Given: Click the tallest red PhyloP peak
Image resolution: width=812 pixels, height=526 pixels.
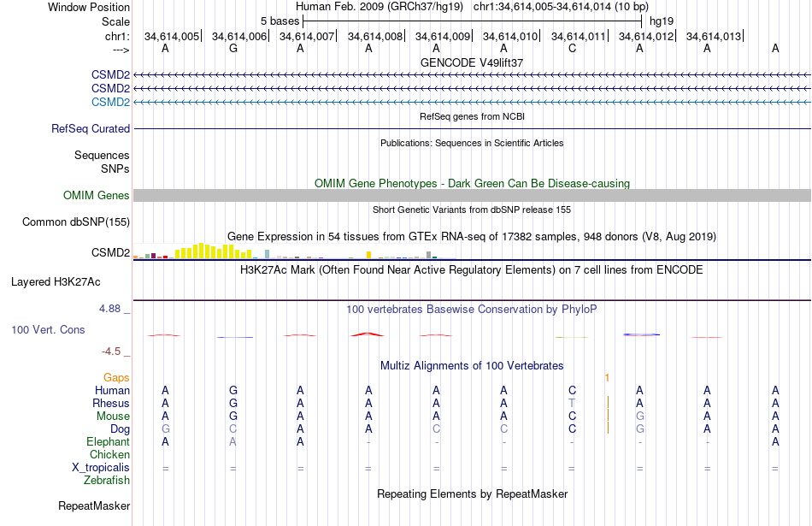Looking at the screenshot, I should [368, 334].
